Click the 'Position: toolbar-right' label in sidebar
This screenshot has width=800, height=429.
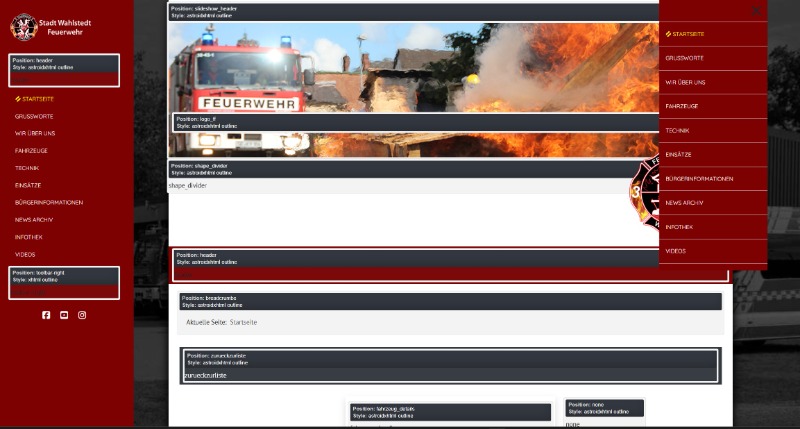point(38,273)
